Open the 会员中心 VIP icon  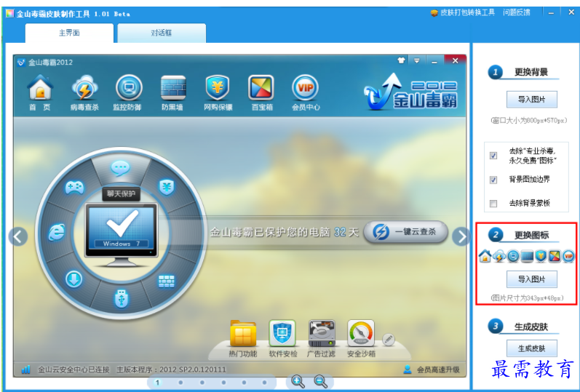click(x=305, y=88)
